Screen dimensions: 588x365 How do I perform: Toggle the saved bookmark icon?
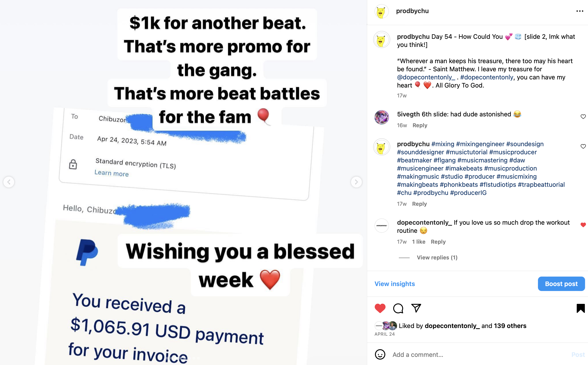point(581,308)
